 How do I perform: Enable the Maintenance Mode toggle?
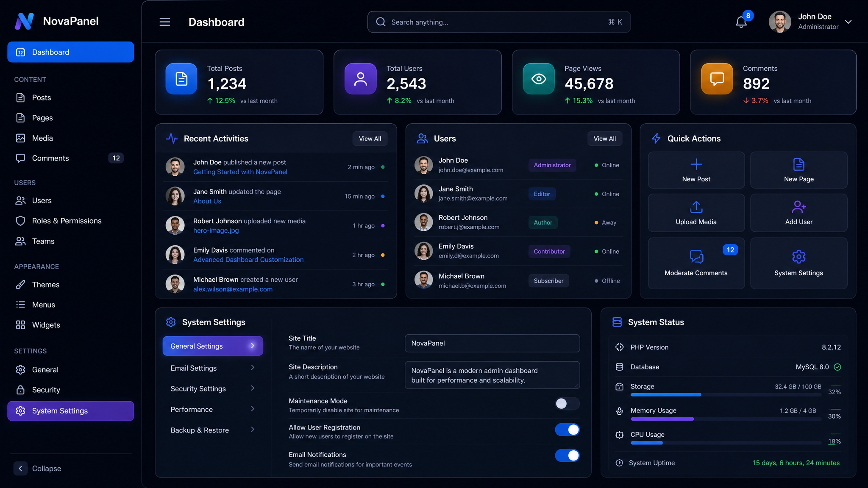click(x=567, y=404)
